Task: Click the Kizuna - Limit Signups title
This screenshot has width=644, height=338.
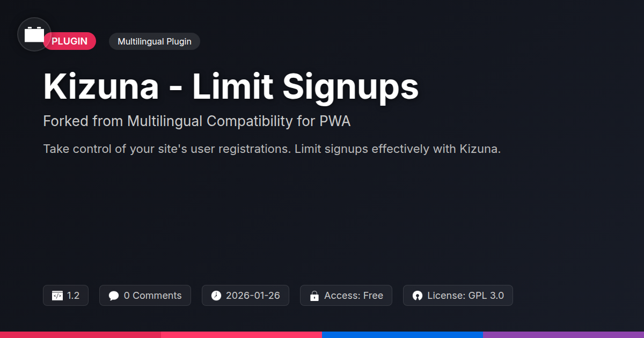Action: click(x=231, y=87)
